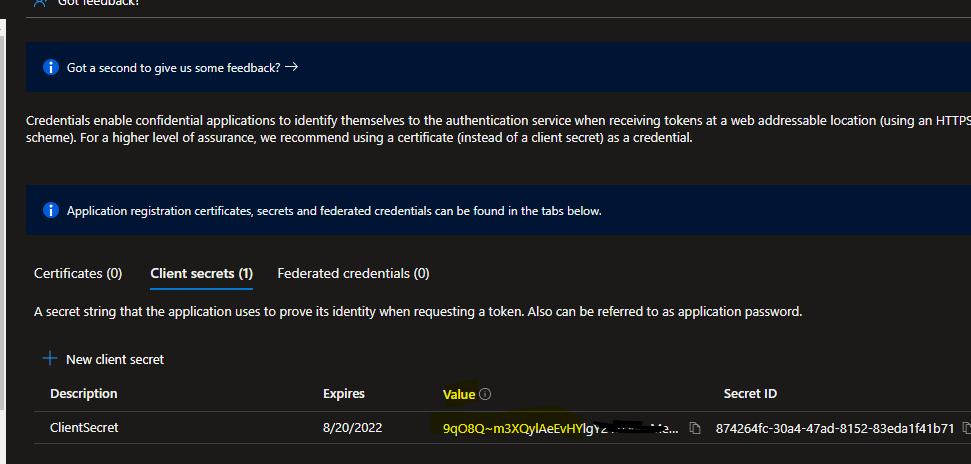Copy the Secret ID to clipboard
Screen dimensions: 971x464
pos(965,428)
